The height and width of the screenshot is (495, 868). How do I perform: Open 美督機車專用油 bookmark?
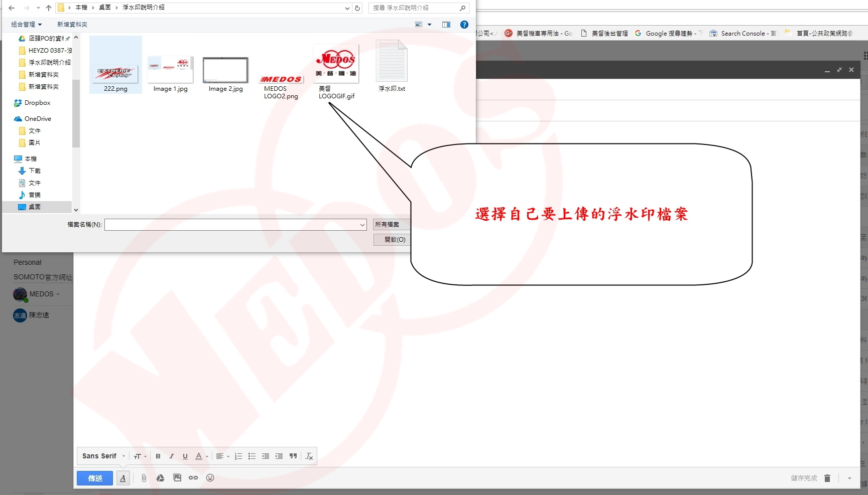coord(539,34)
